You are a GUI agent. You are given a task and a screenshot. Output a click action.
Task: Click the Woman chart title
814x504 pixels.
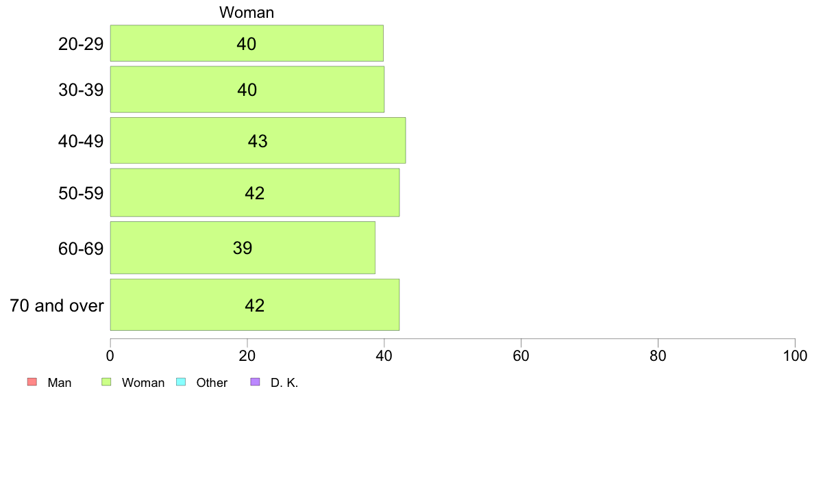click(247, 12)
